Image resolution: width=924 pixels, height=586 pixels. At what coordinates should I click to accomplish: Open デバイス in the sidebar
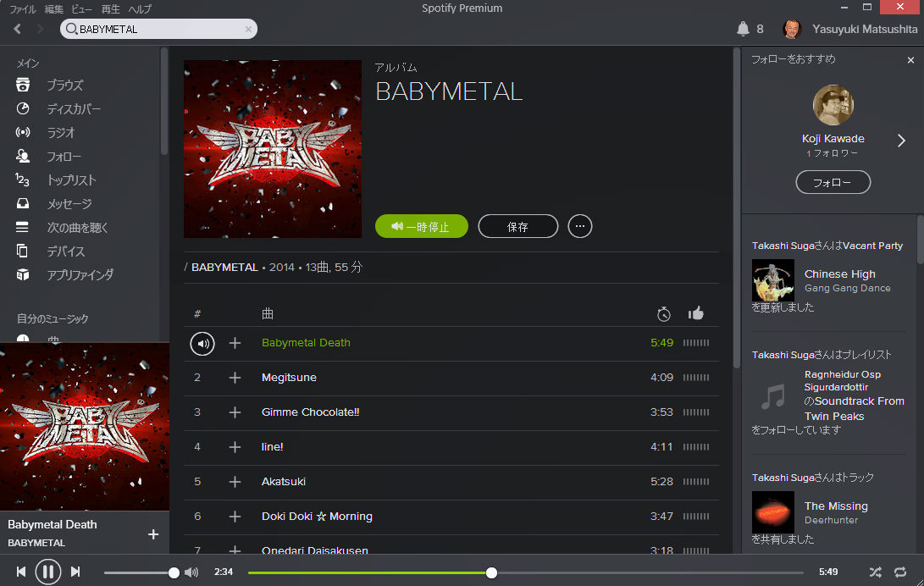click(x=66, y=251)
